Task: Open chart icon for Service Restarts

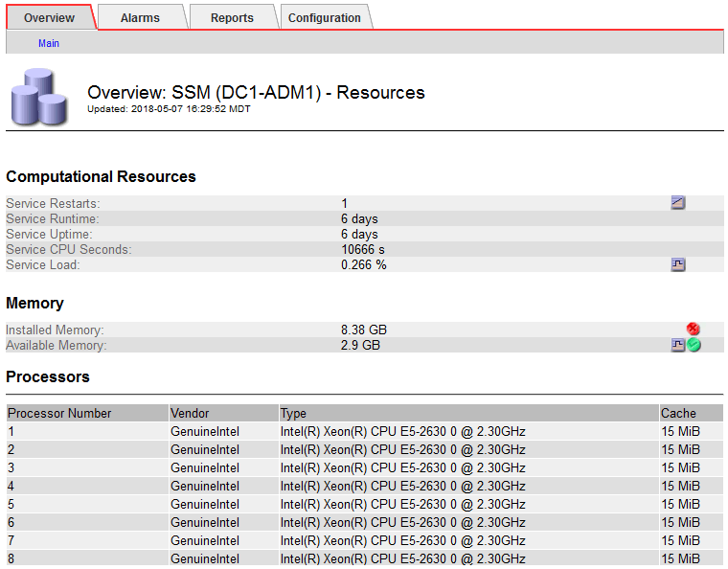Action: pos(678,203)
